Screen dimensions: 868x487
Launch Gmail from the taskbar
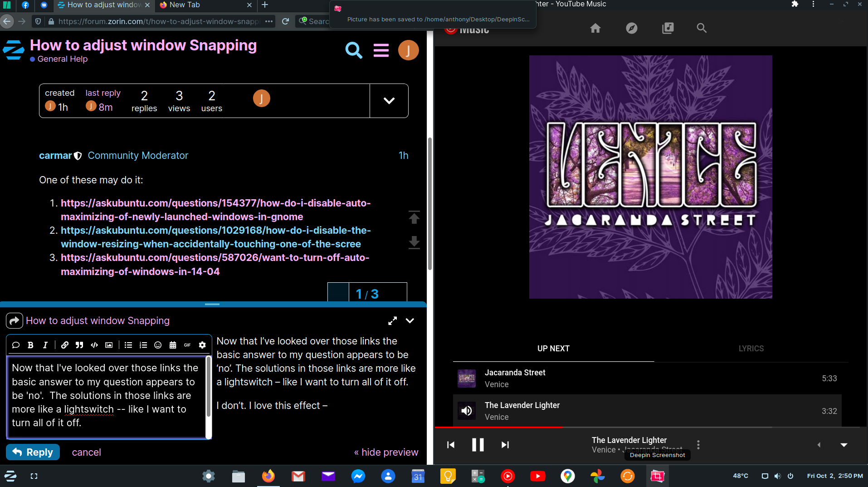tap(298, 476)
